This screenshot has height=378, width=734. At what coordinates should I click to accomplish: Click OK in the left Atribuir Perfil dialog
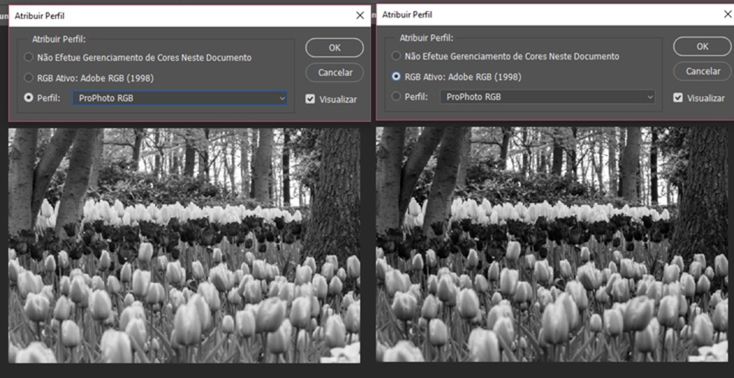[x=334, y=48]
